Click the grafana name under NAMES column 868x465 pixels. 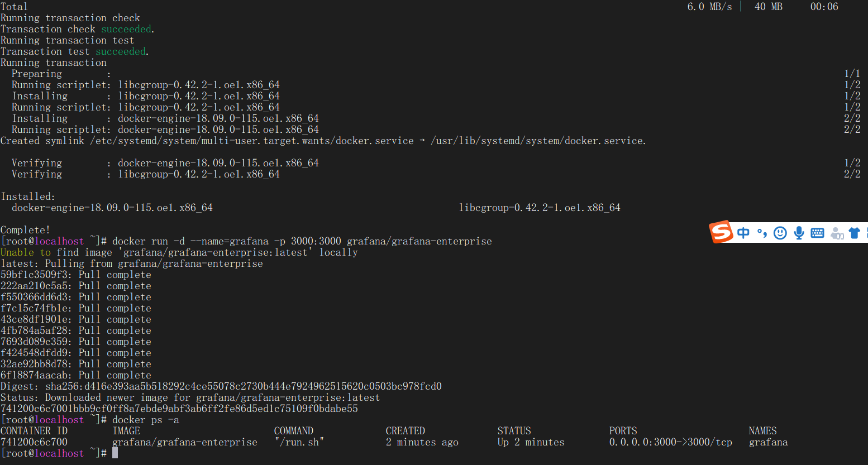(x=768, y=442)
